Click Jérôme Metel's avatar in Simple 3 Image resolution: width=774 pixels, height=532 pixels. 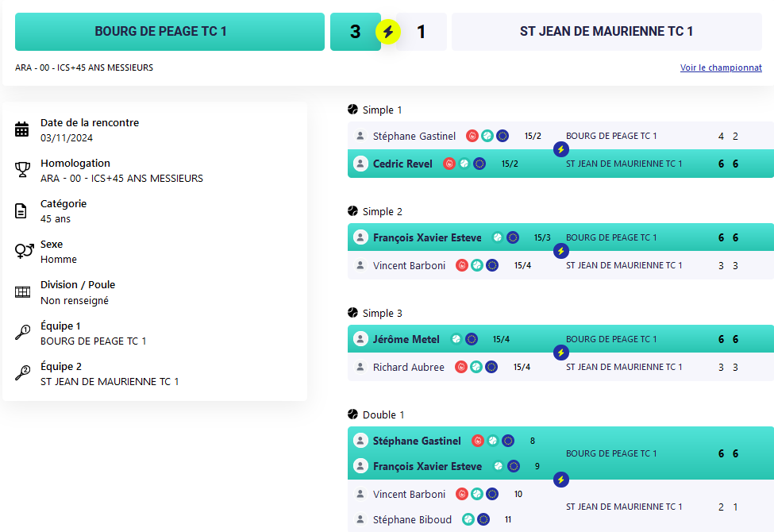click(x=360, y=339)
